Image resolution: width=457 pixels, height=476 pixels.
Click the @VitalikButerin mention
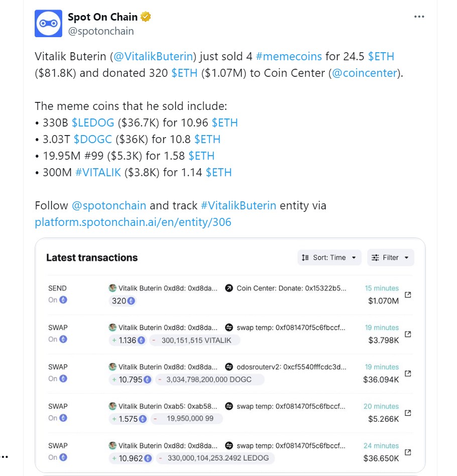(x=154, y=56)
